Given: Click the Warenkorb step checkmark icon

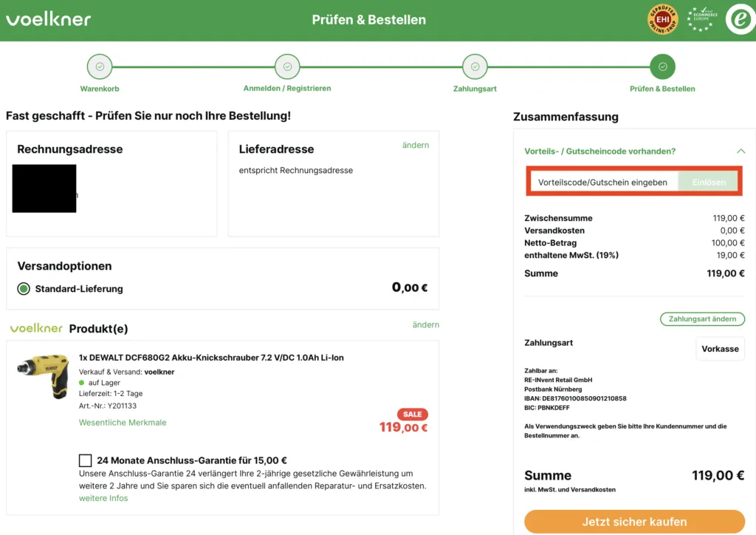Looking at the screenshot, I should [100, 66].
